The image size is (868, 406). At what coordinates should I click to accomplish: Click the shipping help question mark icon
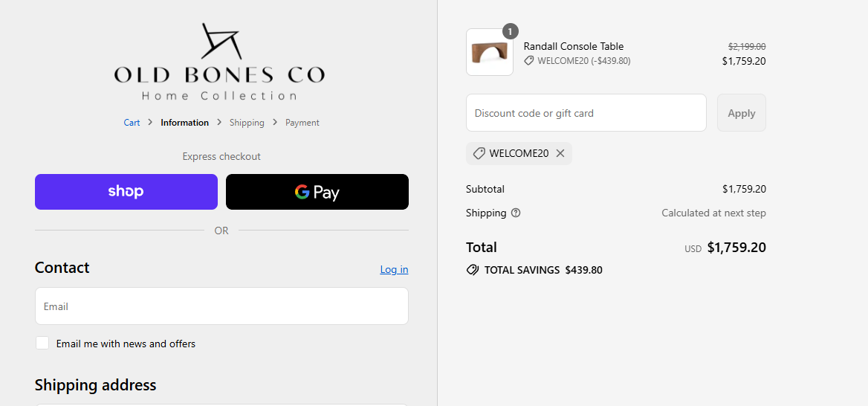[516, 213]
